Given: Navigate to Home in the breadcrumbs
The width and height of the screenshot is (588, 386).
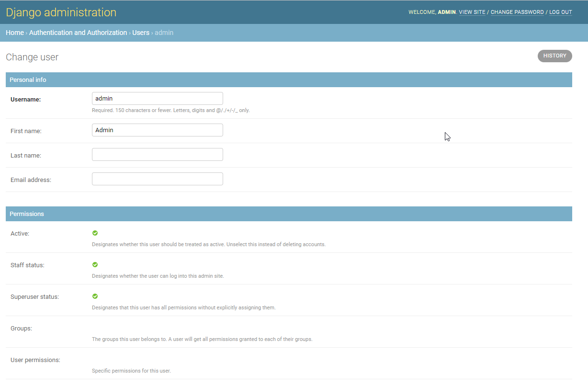Looking at the screenshot, I should (15, 33).
